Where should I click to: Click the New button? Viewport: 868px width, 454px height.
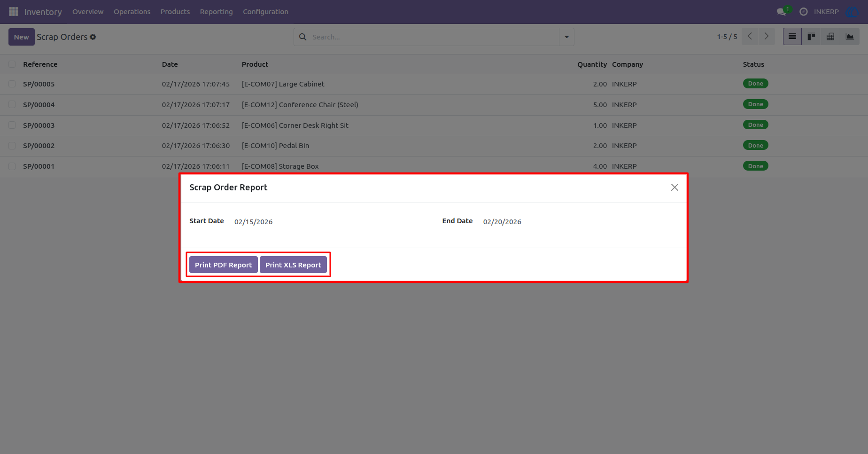[22, 37]
